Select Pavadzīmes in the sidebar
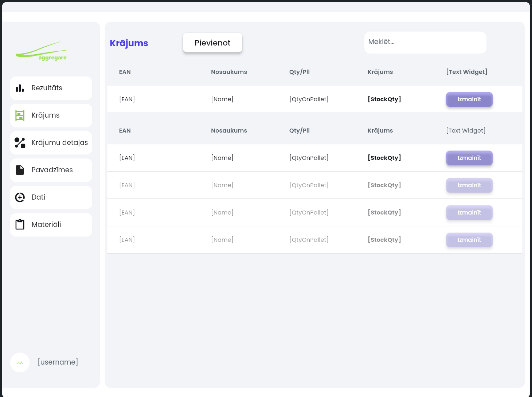Screen dimensions: 532x397 [51, 170]
